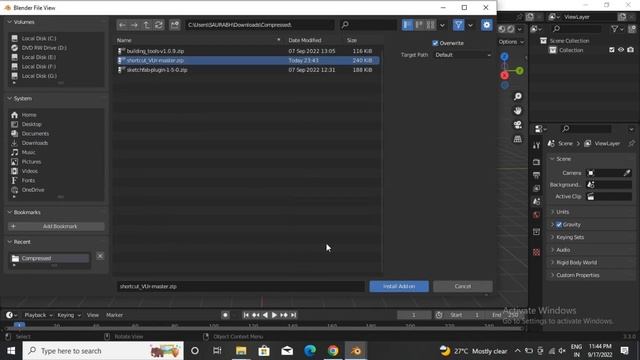Click the Install Add-on button
This screenshot has width=640, height=360.
pos(399,286)
